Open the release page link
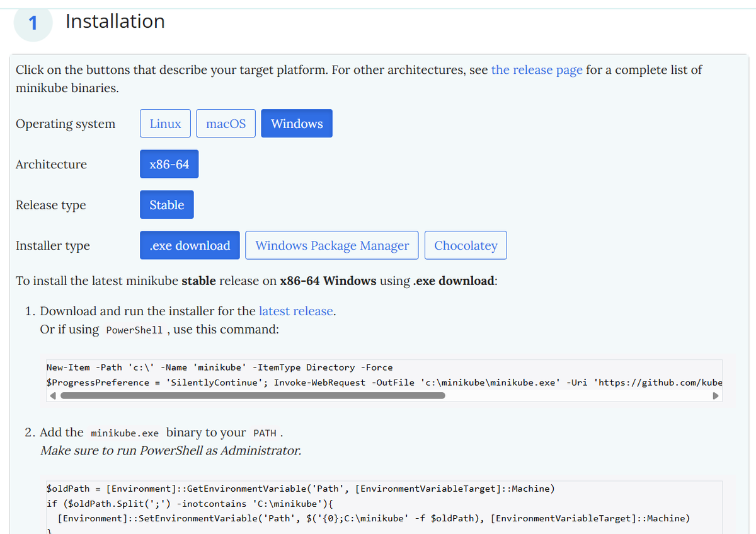 coord(537,70)
